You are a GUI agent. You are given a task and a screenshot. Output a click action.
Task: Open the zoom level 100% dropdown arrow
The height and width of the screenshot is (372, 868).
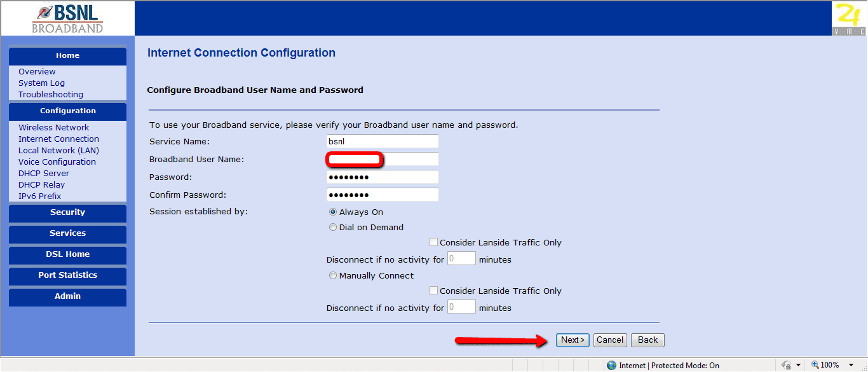851,366
